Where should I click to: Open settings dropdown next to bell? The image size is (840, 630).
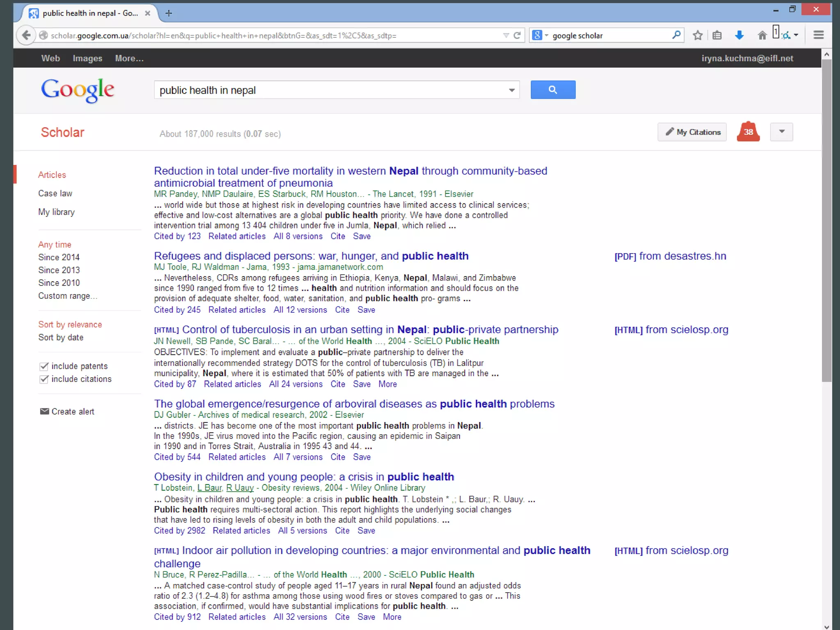point(781,132)
